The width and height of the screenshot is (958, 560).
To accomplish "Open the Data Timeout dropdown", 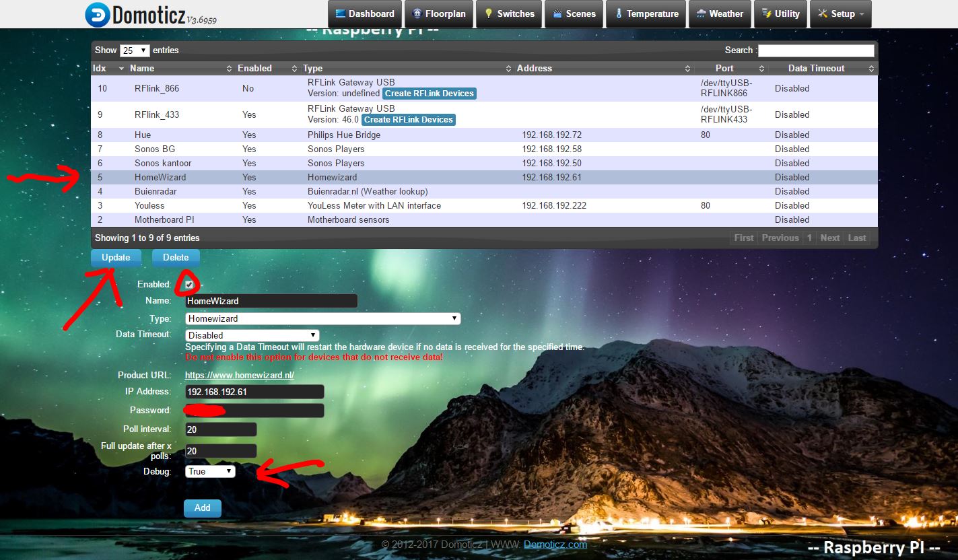I will click(252, 335).
